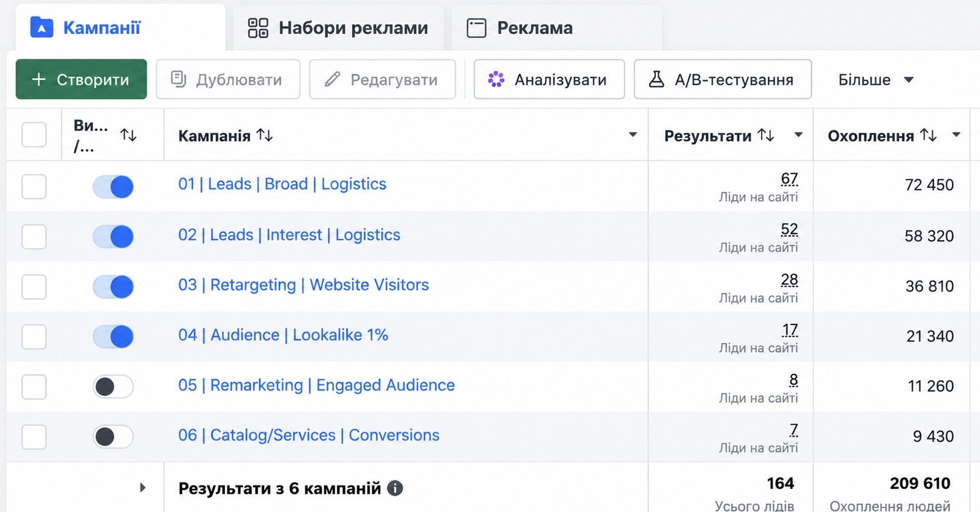
Task: Sort the Кампанія column using its arrows
Action: point(265,135)
